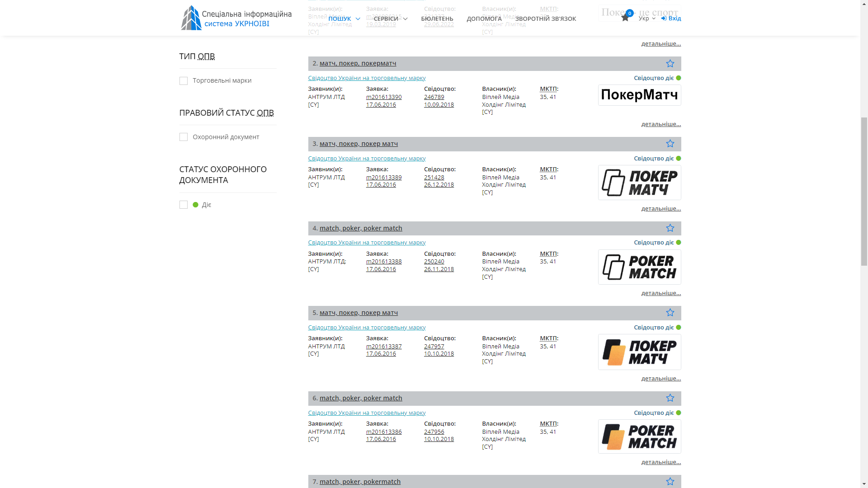Add result 3 to favorites with star
The width and height of the screenshot is (868, 488).
(670, 144)
